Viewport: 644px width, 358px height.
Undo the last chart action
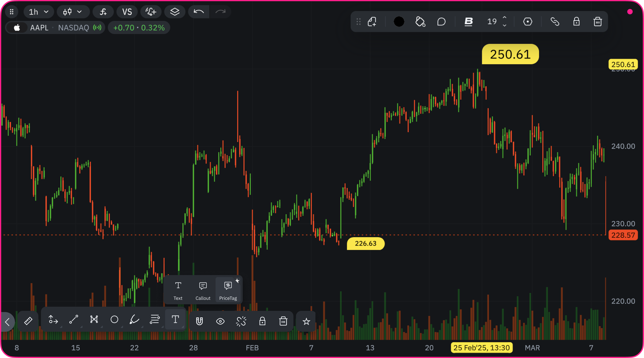pyautogui.click(x=199, y=12)
